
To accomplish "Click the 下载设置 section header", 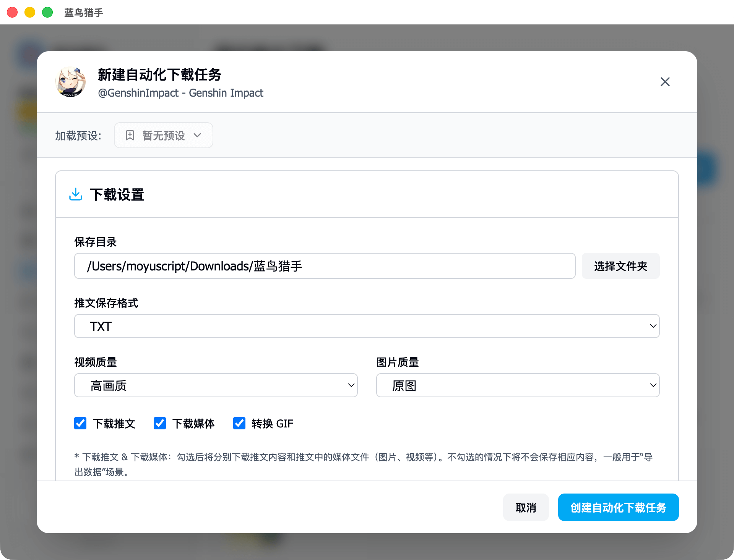I will [x=117, y=194].
